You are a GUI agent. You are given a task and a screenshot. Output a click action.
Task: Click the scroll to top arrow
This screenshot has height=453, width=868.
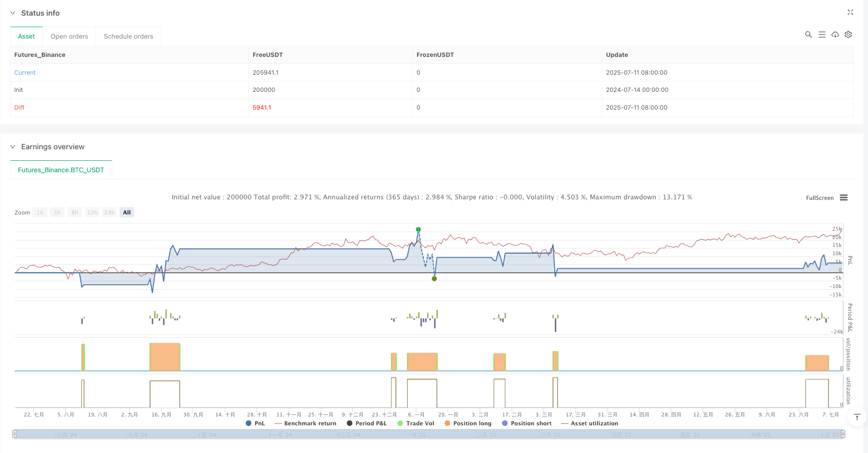[857, 416]
